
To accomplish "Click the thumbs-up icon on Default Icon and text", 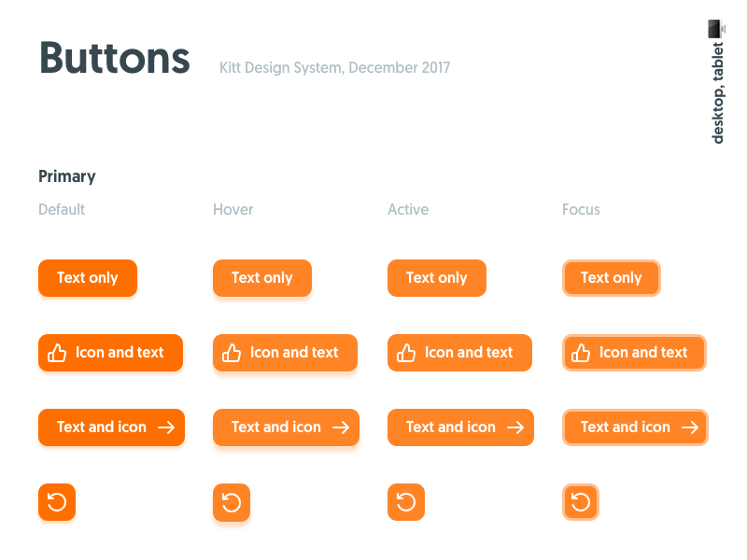I will click(58, 353).
